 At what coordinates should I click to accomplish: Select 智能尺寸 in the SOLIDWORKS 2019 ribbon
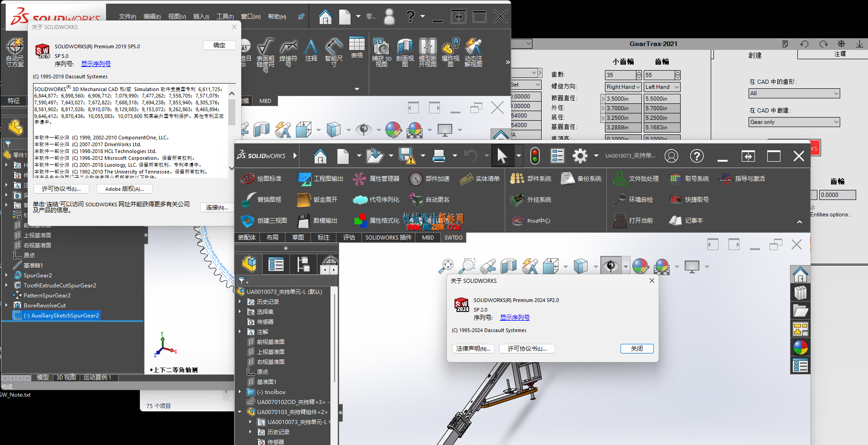point(334,52)
